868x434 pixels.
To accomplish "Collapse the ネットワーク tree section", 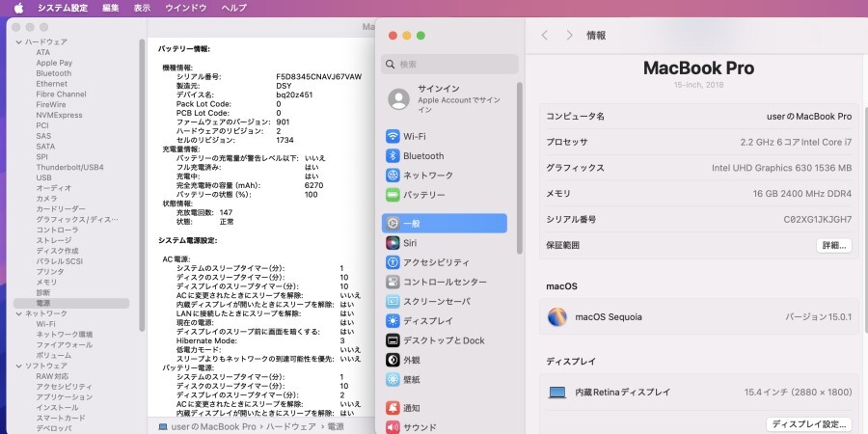I will [x=18, y=313].
